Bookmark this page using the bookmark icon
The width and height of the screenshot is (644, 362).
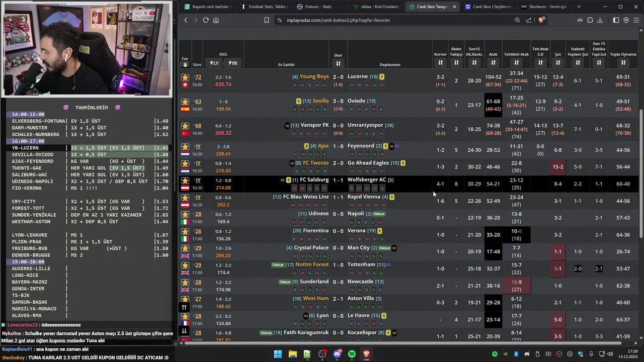point(267,20)
